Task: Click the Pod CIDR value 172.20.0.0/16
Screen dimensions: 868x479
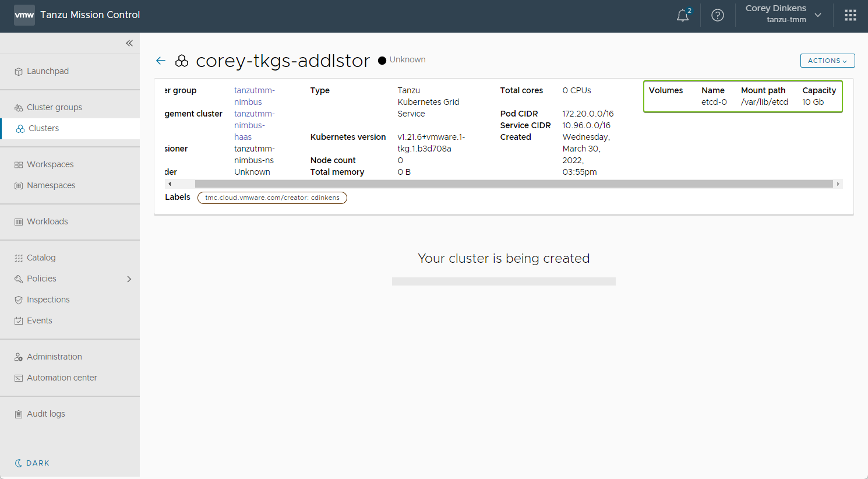Action: 588,114
